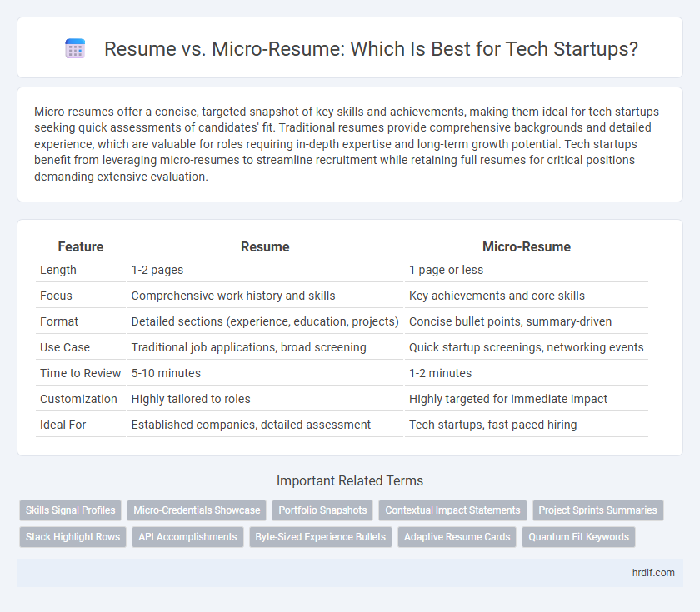Click the Resume column header
This screenshot has height=612, width=700.
point(265,246)
